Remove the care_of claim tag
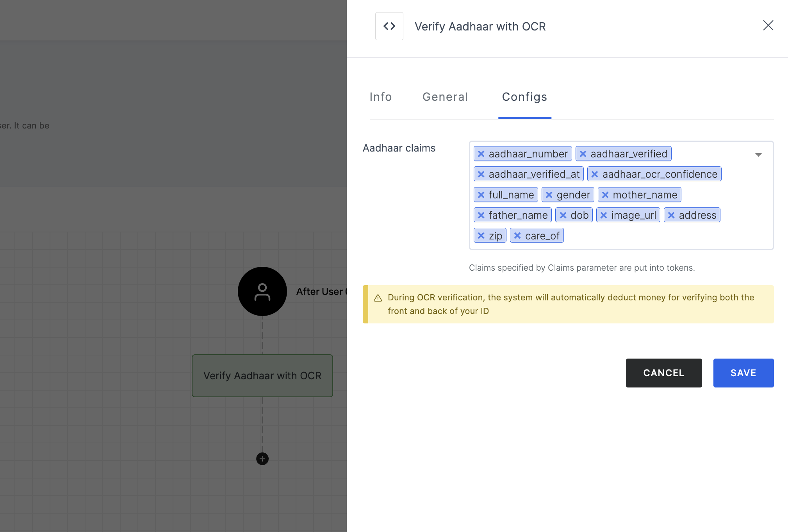The height and width of the screenshot is (532, 788). (x=517, y=236)
